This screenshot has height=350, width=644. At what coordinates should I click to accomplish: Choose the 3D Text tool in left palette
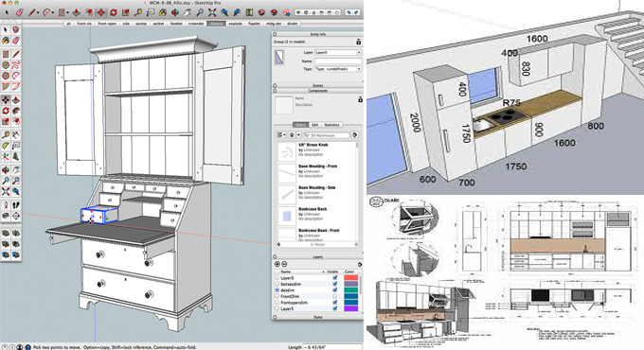tap(15, 156)
